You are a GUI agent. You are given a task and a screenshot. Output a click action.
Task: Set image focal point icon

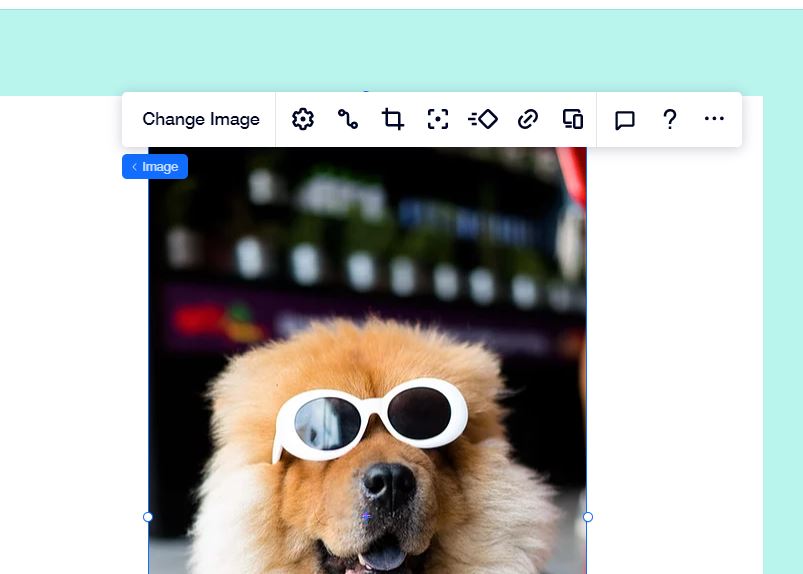coord(438,119)
